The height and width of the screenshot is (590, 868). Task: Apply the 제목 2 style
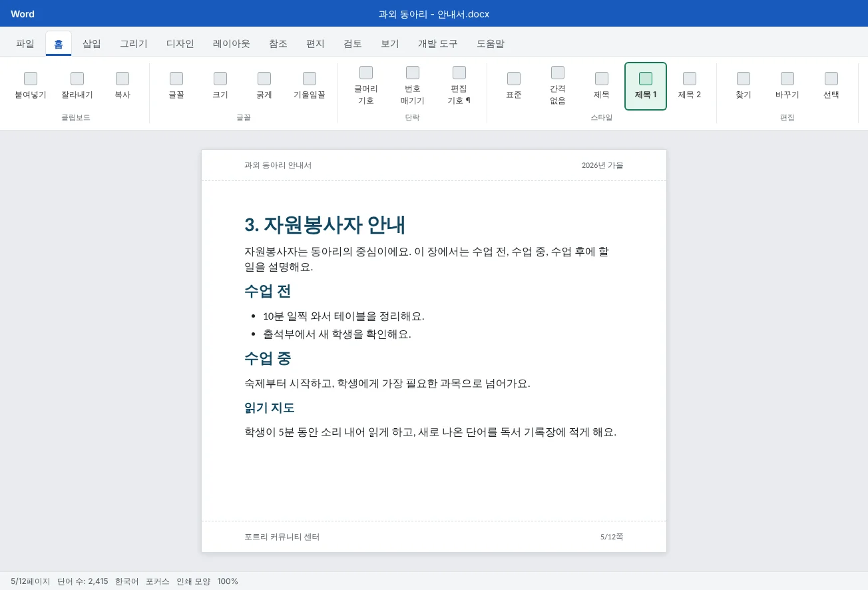(x=690, y=86)
